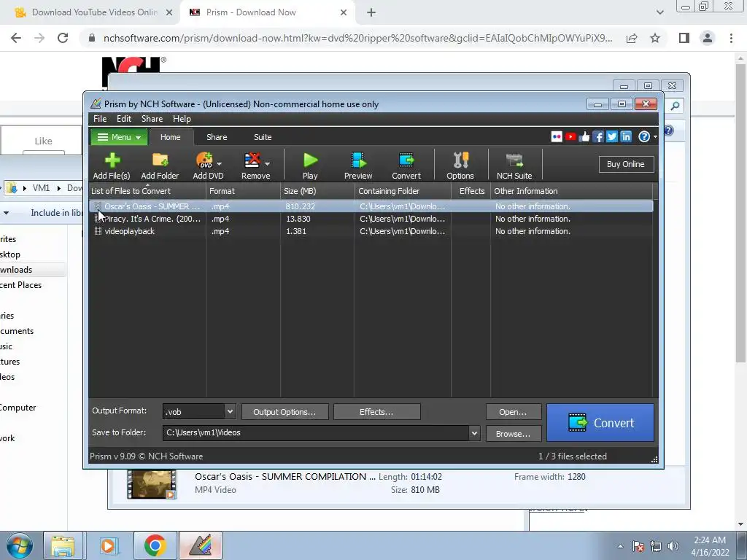747x560 pixels.
Task: Click the Other Information column header
Action: click(572, 191)
